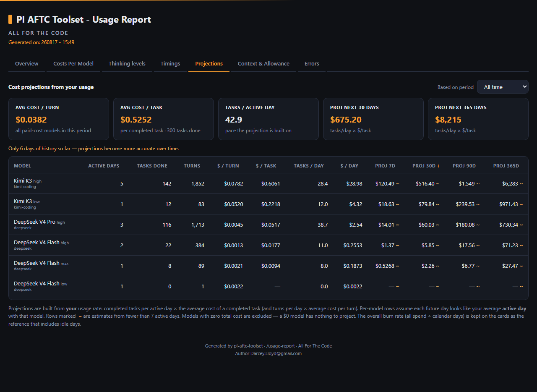Click the TASKS / ACTIVE DAY card
The image size is (537, 392).
point(268,119)
